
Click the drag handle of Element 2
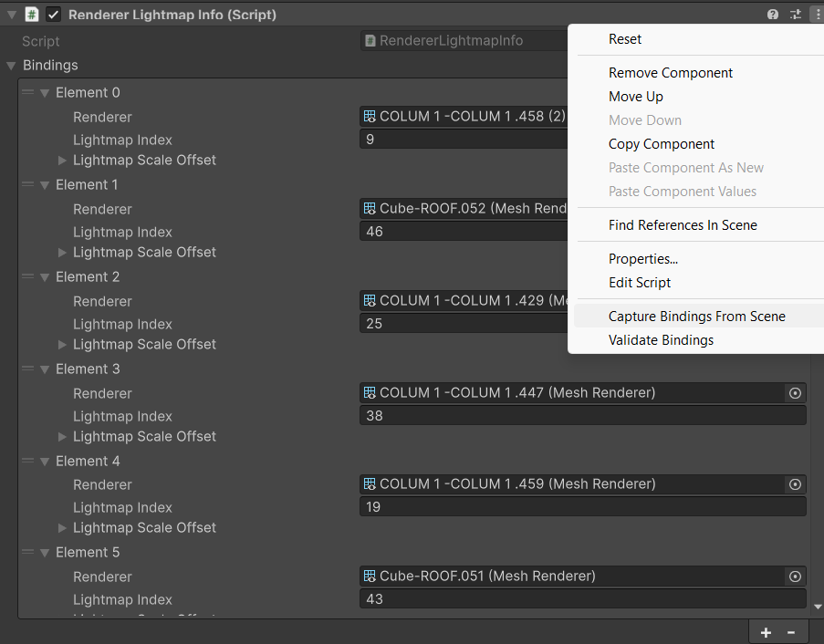tap(28, 276)
